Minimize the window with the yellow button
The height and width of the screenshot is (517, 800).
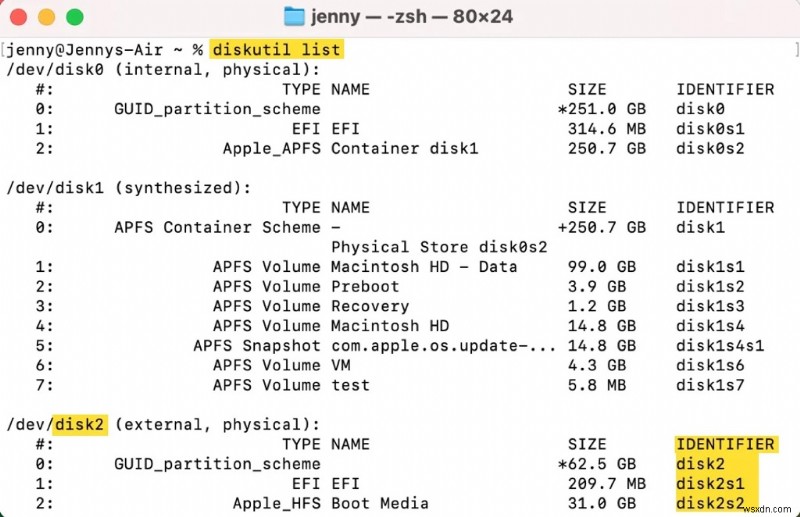46,17
